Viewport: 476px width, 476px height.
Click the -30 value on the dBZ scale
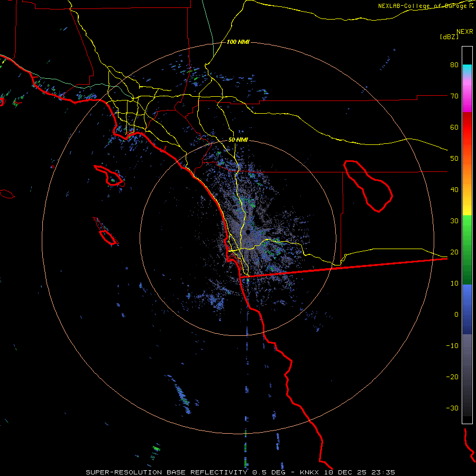click(x=452, y=408)
